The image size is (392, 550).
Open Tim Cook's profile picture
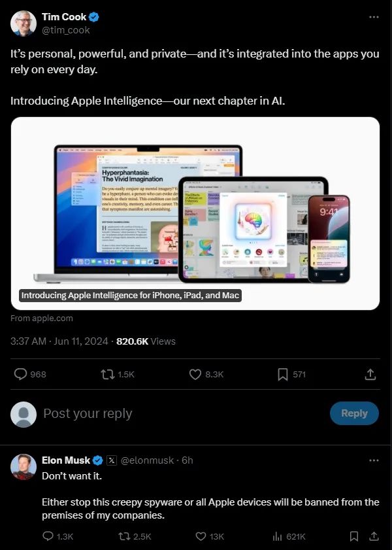click(x=24, y=23)
